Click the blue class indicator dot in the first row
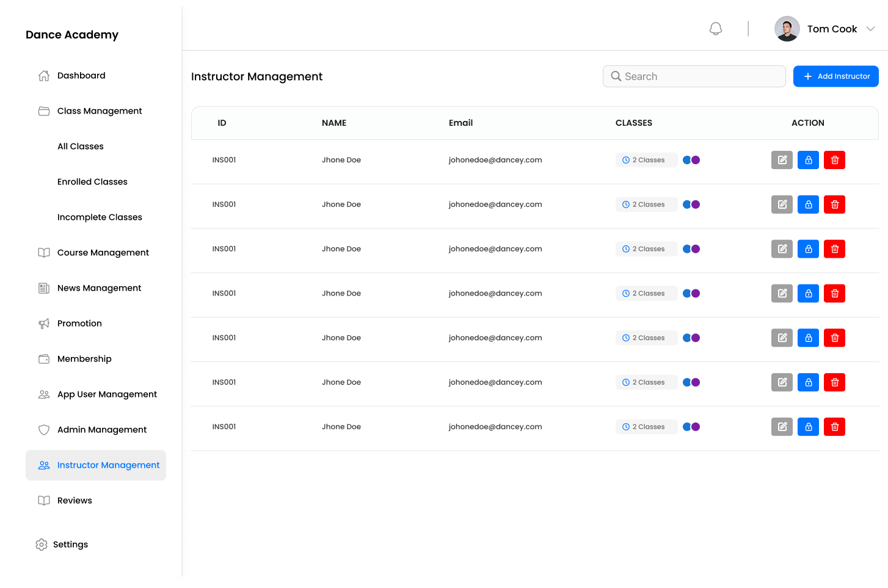The image size is (888, 588). click(688, 159)
